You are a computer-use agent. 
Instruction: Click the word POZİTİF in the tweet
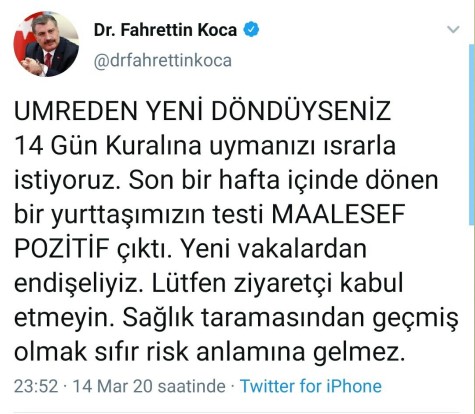click(x=62, y=249)
